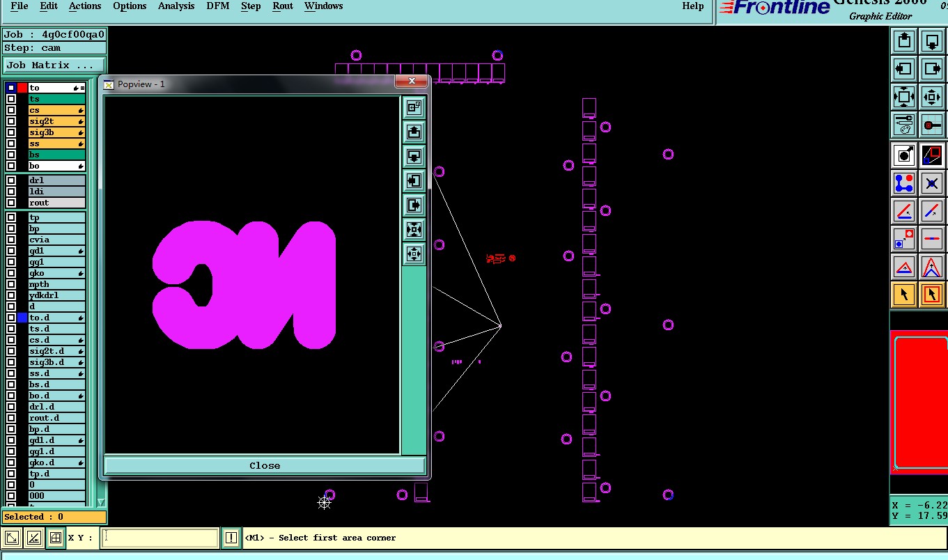Click the Close button in Popview
Image resolution: width=948 pixels, height=560 pixels.
tap(265, 465)
